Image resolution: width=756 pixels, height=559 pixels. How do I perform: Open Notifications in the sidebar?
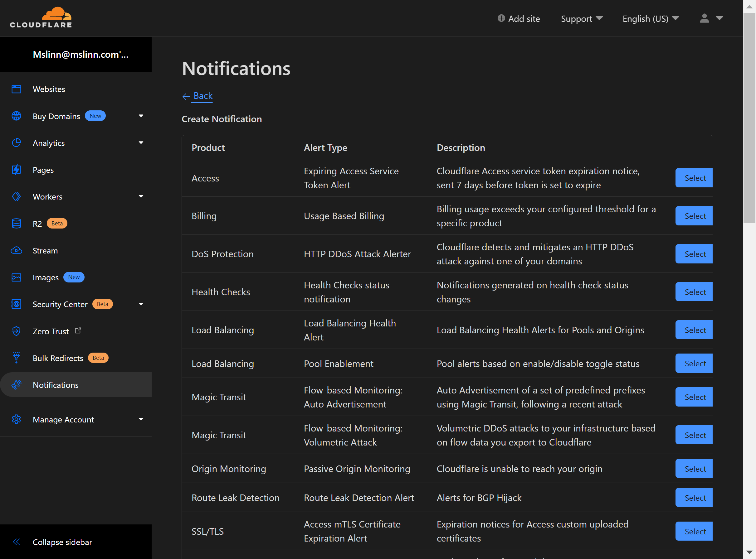(56, 385)
